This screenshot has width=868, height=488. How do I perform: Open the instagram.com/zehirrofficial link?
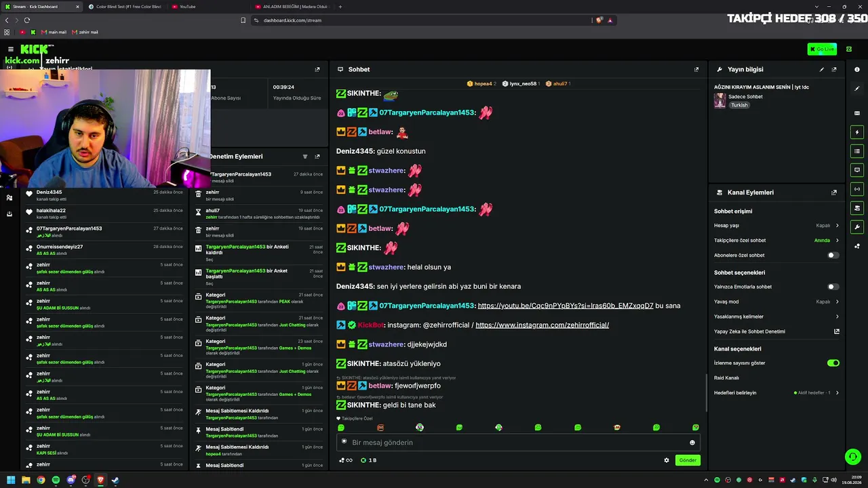coord(542,325)
